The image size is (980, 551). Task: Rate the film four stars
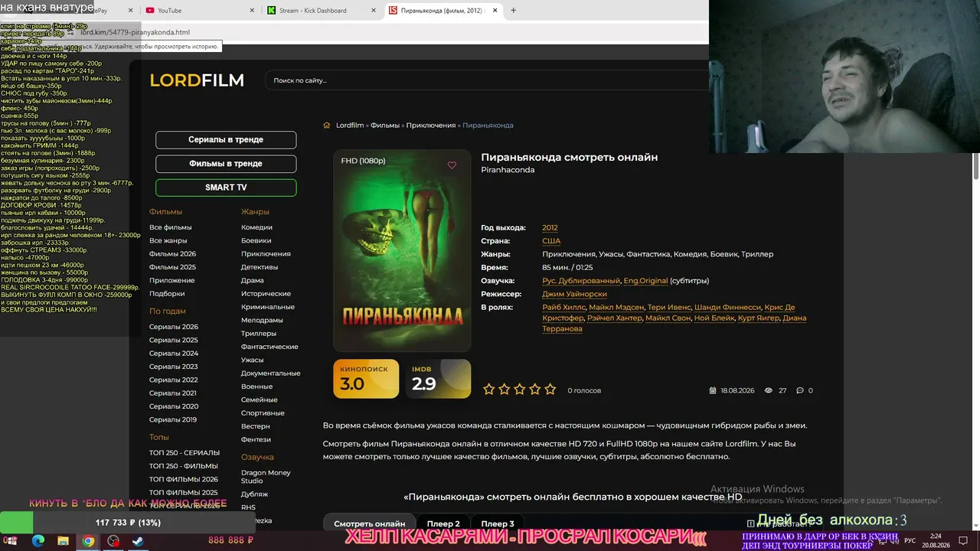535,390
